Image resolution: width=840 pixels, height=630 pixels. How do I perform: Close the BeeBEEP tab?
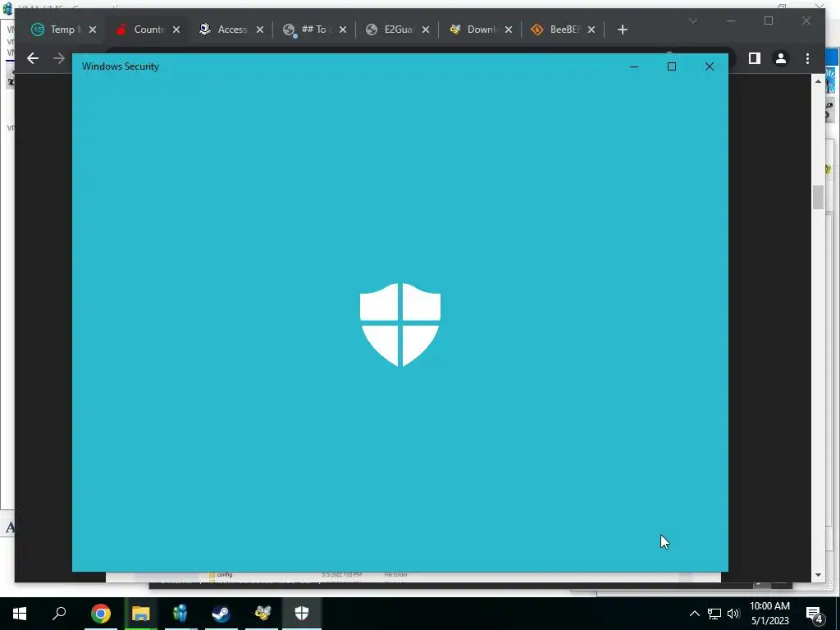pyautogui.click(x=591, y=30)
